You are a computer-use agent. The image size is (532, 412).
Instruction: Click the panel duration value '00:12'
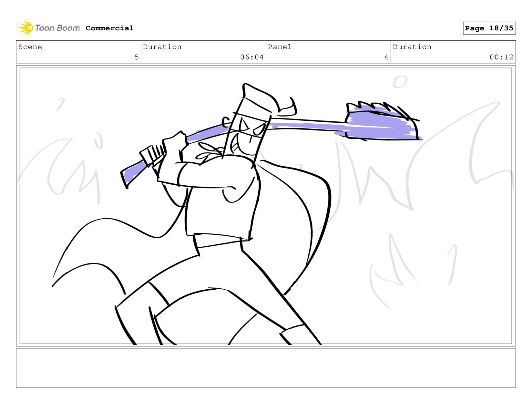[x=501, y=57]
